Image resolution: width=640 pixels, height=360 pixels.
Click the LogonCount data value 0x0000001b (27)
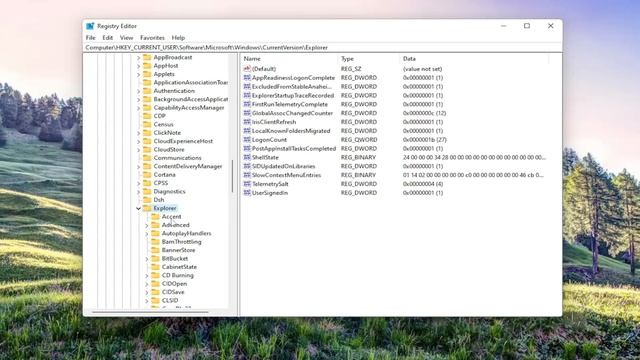point(424,140)
